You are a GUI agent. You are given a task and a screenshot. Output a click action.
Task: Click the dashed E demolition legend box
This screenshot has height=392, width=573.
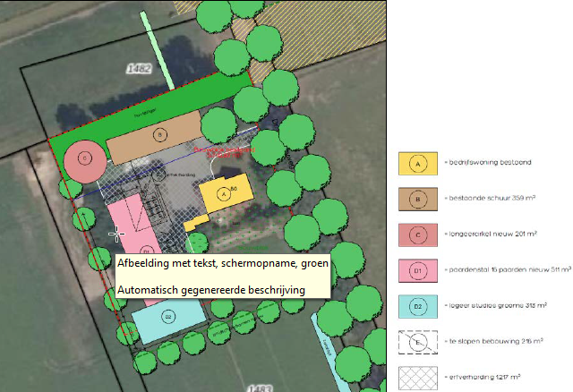pyautogui.click(x=417, y=341)
